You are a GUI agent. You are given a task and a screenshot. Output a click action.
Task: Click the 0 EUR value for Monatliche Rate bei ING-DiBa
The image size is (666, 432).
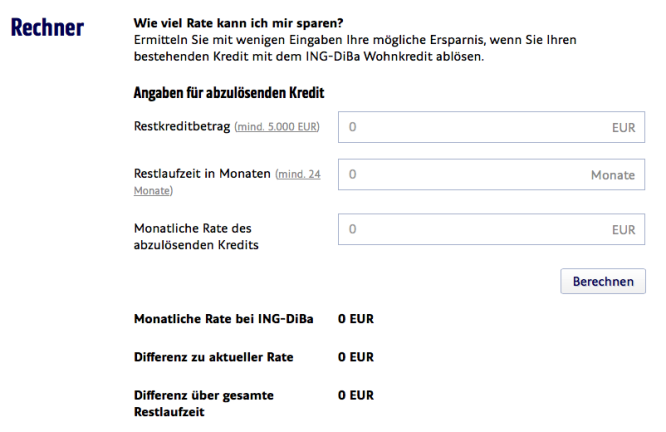coord(356,319)
